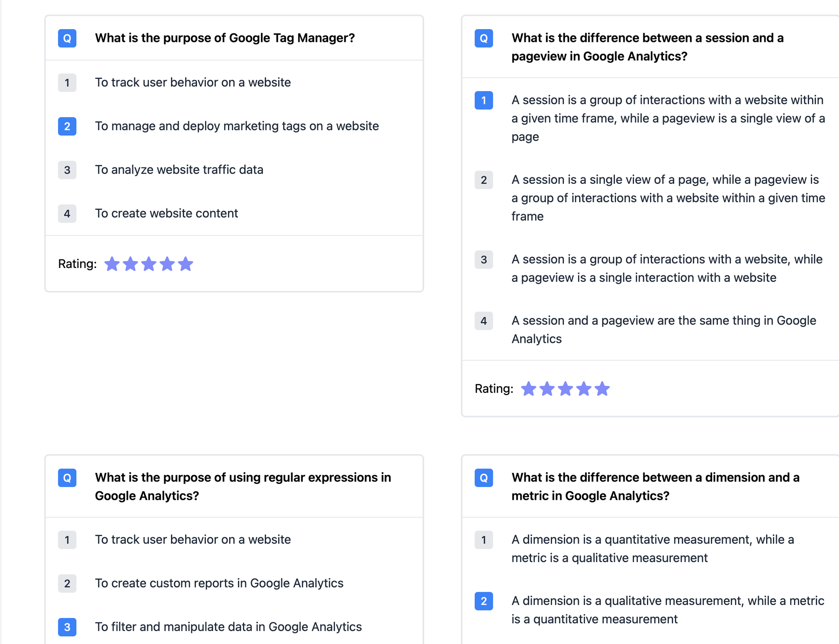Viewport: 839px width, 644px height.
Task: Click the third star under Google Tag Manager card
Action: point(149,264)
